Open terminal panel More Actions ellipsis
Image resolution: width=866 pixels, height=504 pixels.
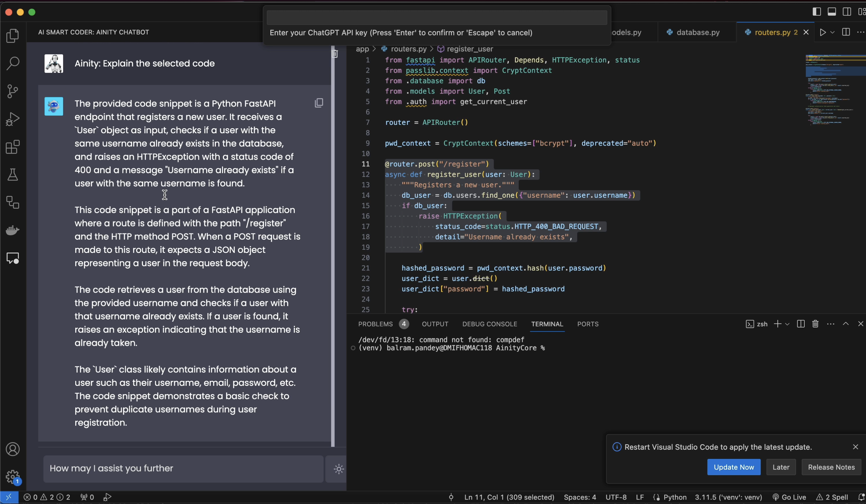(x=831, y=324)
